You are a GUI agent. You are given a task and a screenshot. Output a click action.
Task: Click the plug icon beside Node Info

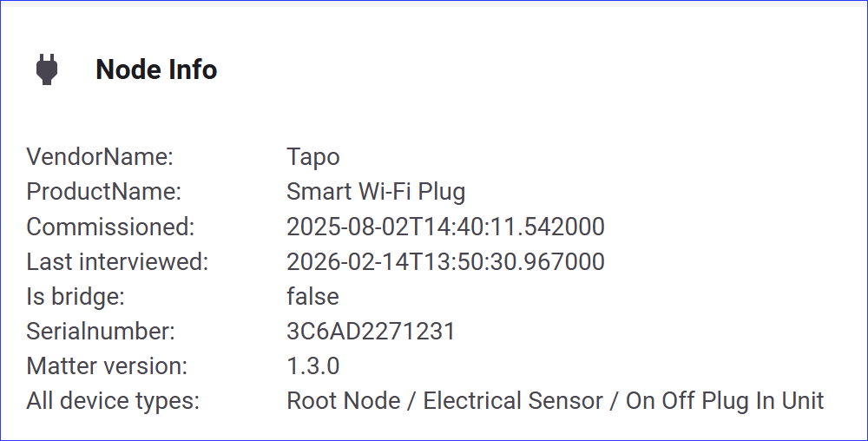46,69
